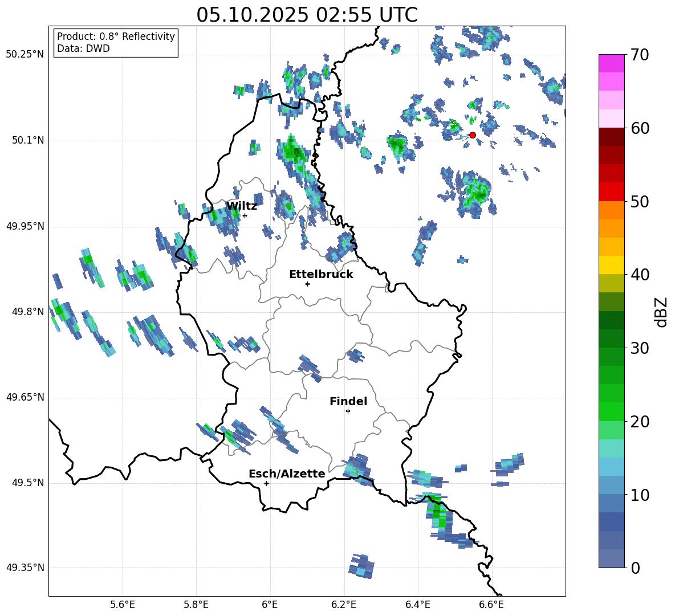Click the Findel station cross marker
675x616 pixels.
[x=348, y=411]
